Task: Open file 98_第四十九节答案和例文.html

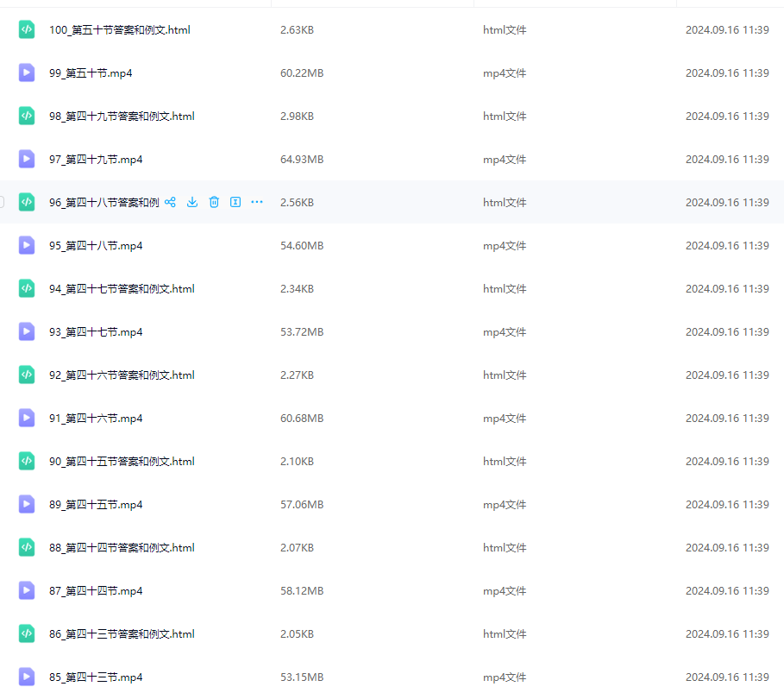Action: coord(122,117)
